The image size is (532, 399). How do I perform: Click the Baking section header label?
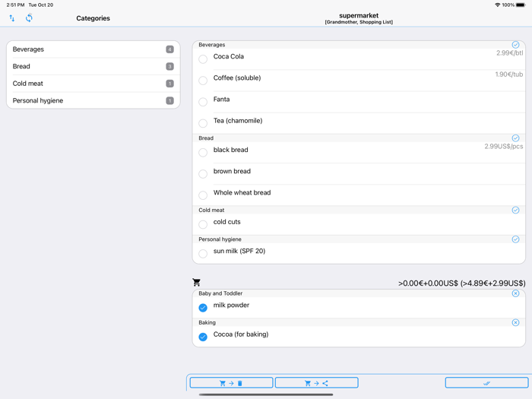(x=207, y=323)
